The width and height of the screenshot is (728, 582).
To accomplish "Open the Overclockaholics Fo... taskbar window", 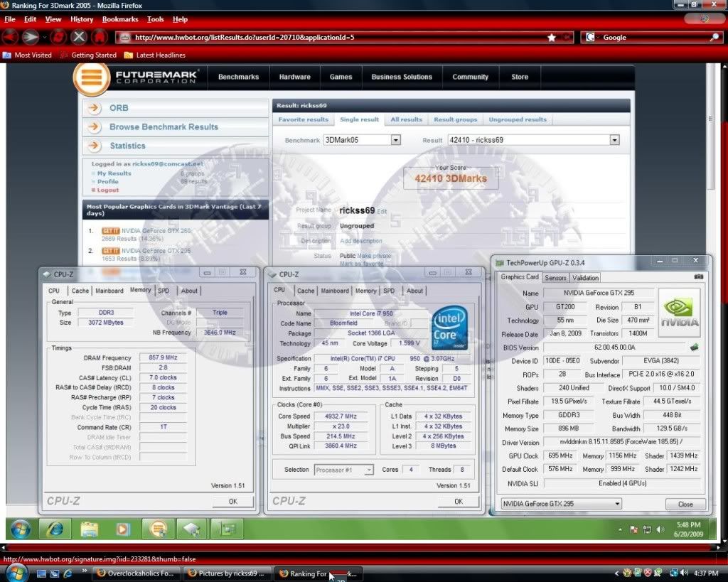I will [x=136, y=573].
